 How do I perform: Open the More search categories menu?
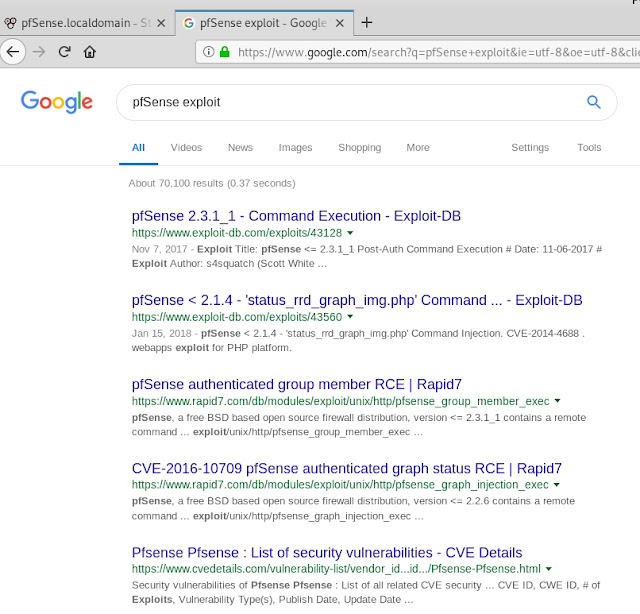[x=418, y=148]
